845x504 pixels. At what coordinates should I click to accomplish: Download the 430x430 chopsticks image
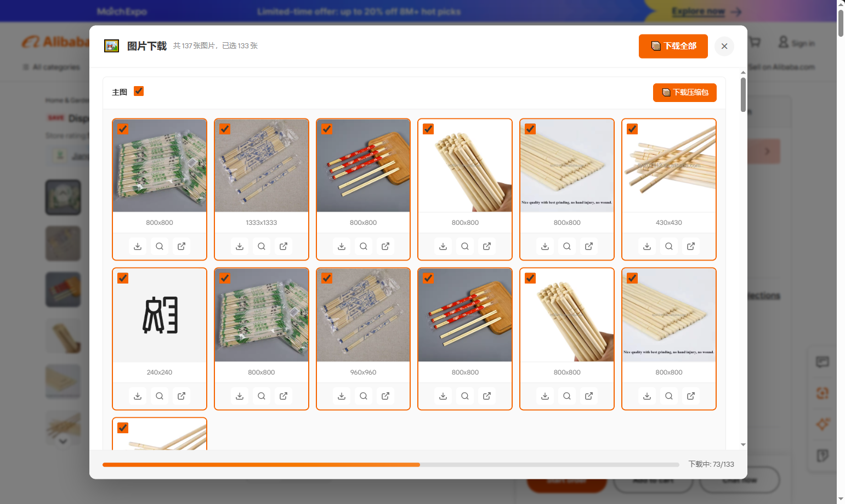pyautogui.click(x=647, y=246)
